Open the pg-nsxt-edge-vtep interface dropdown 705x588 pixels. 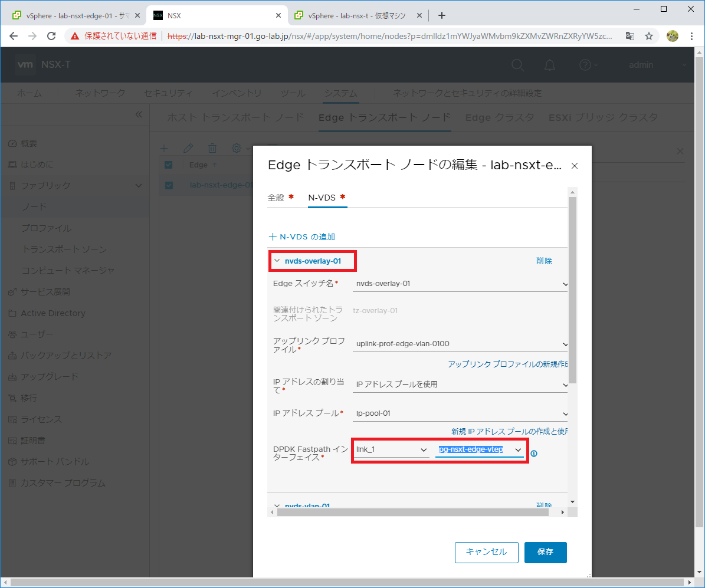click(x=479, y=449)
